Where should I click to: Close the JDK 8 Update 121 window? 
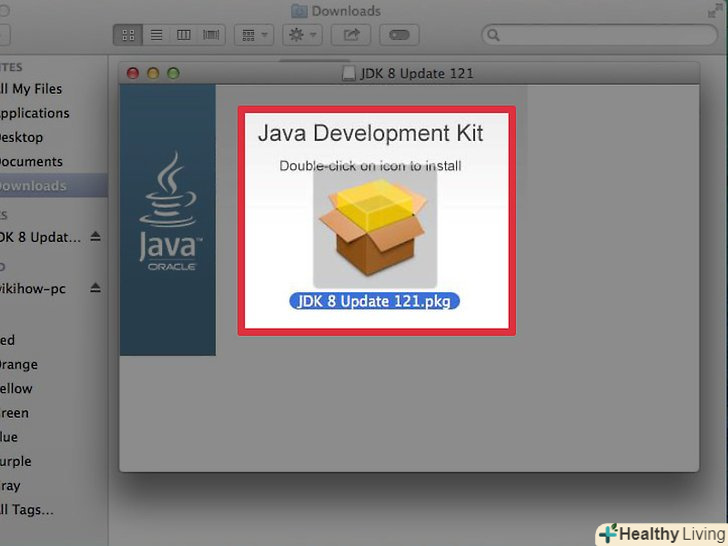tap(133, 73)
